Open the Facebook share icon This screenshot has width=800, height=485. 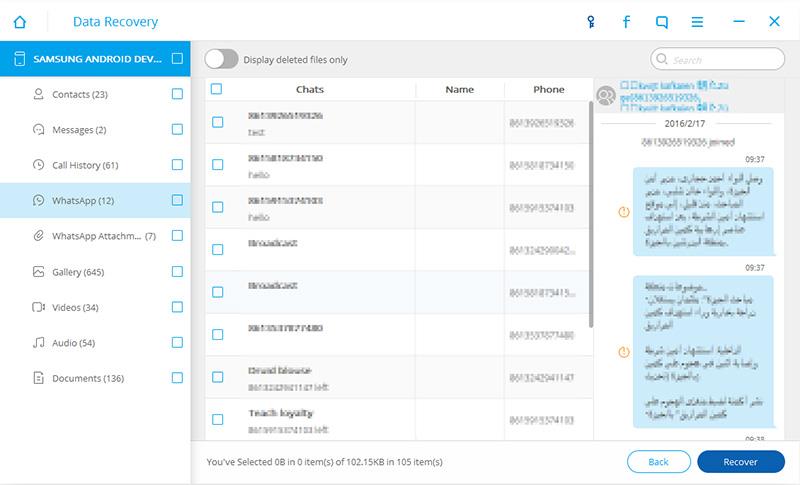626,21
